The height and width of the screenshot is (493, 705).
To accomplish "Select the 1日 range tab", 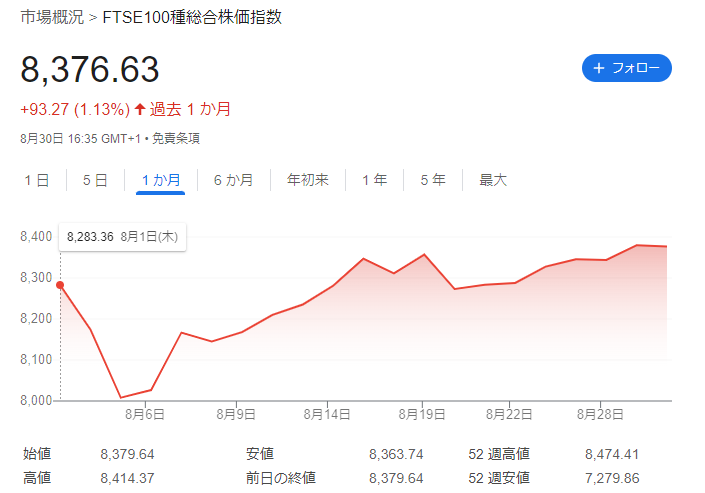I will click(x=37, y=180).
